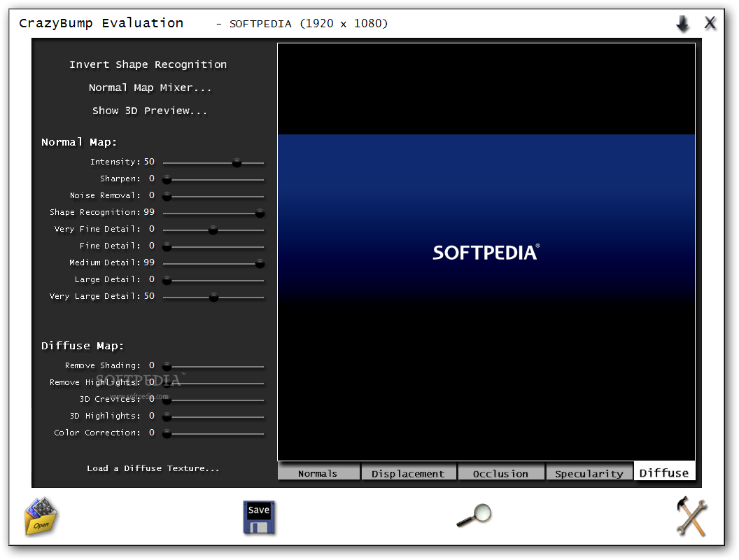This screenshot has height=560, width=739.
Task: Click the Shape Recognition value 99
Action: pyautogui.click(x=149, y=212)
